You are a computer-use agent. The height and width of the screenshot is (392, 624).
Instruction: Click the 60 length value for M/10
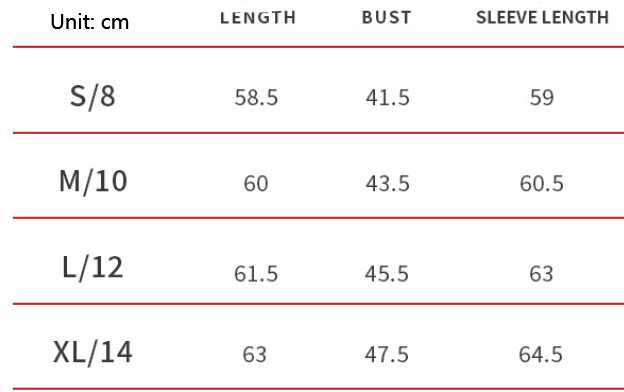tap(255, 184)
